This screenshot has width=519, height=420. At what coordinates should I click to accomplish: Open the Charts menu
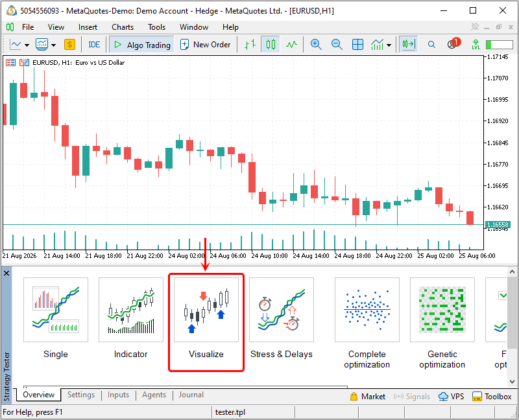coord(123,27)
